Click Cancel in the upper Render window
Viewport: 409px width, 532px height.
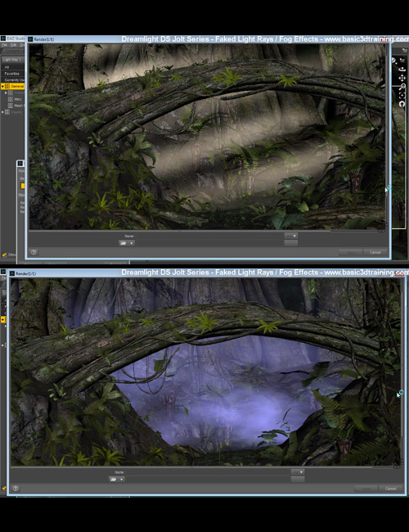point(375,252)
